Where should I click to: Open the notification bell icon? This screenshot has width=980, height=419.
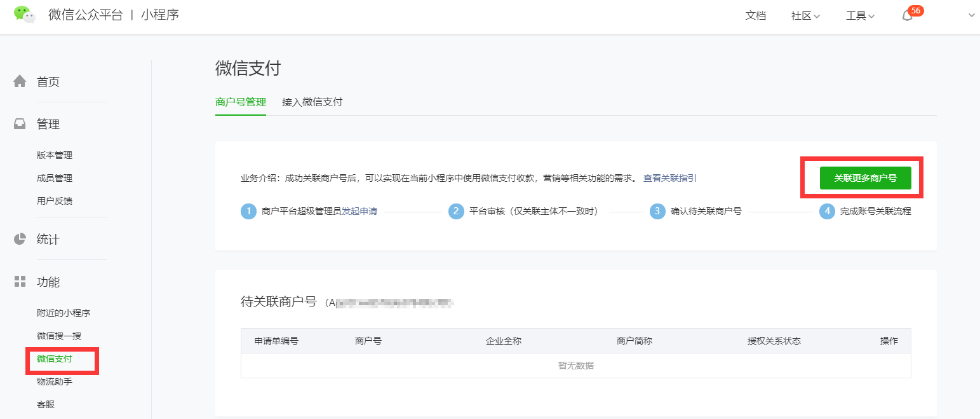[907, 16]
